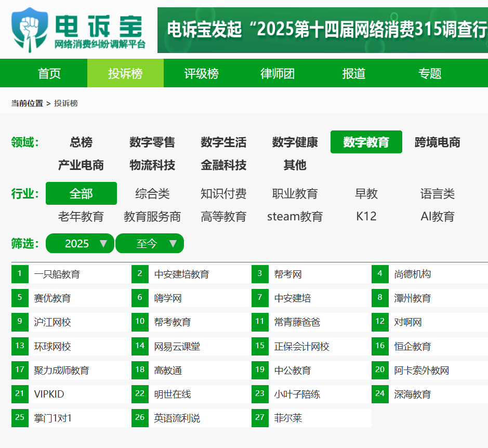
Task: Choose the 知识付费 industry filter
Action: (224, 193)
